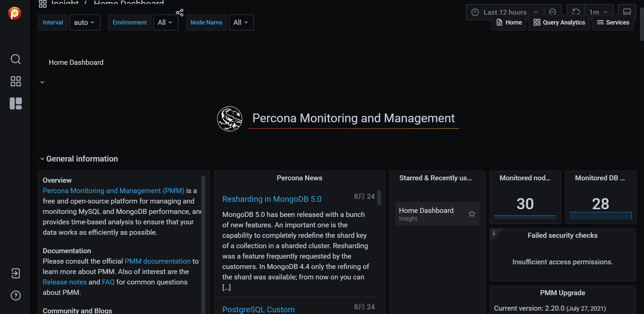Open the Environment All dropdown

pyautogui.click(x=166, y=23)
